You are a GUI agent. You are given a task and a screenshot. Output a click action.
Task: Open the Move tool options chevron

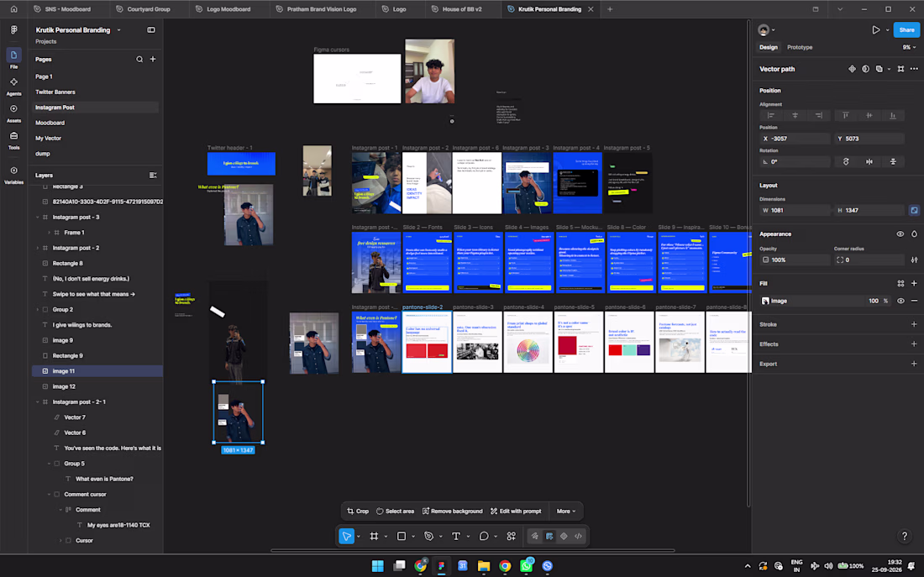tap(359, 537)
